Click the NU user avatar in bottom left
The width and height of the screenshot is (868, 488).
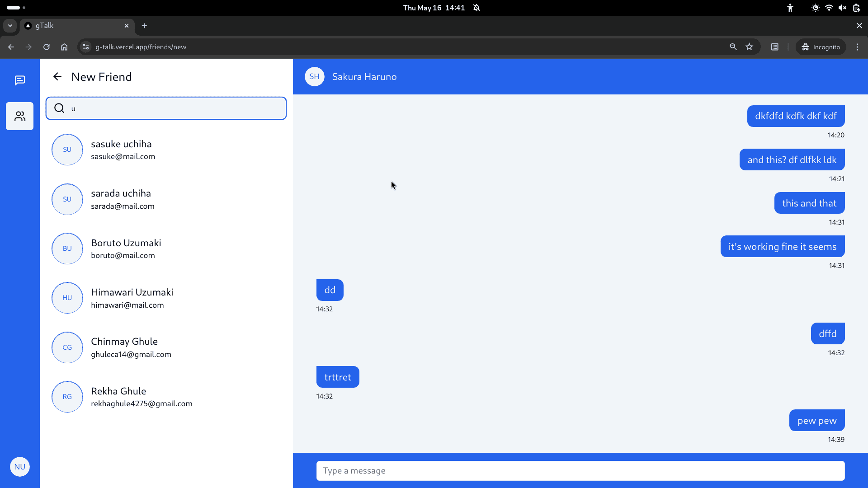[20, 467]
